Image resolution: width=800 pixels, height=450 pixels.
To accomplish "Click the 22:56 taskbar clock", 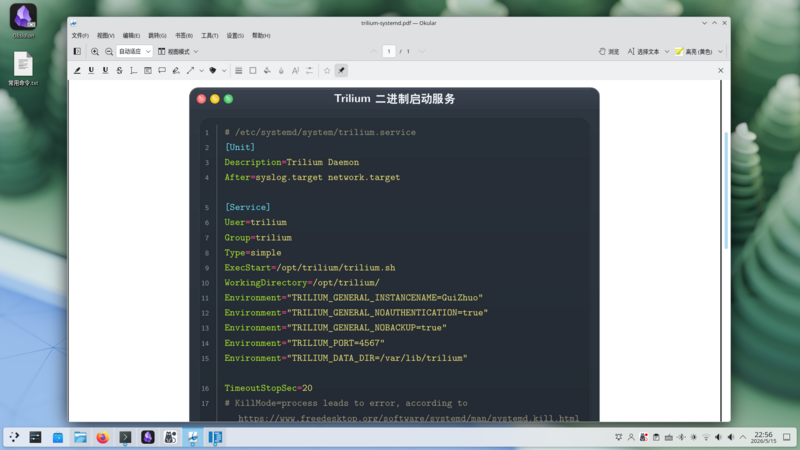I will (x=764, y=437).
